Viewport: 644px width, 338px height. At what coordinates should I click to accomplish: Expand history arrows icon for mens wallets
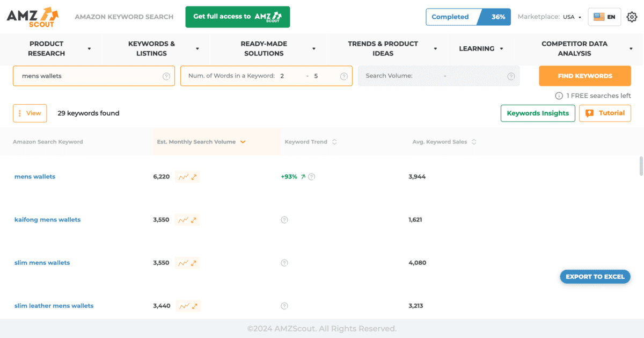[x=194, y=177]
